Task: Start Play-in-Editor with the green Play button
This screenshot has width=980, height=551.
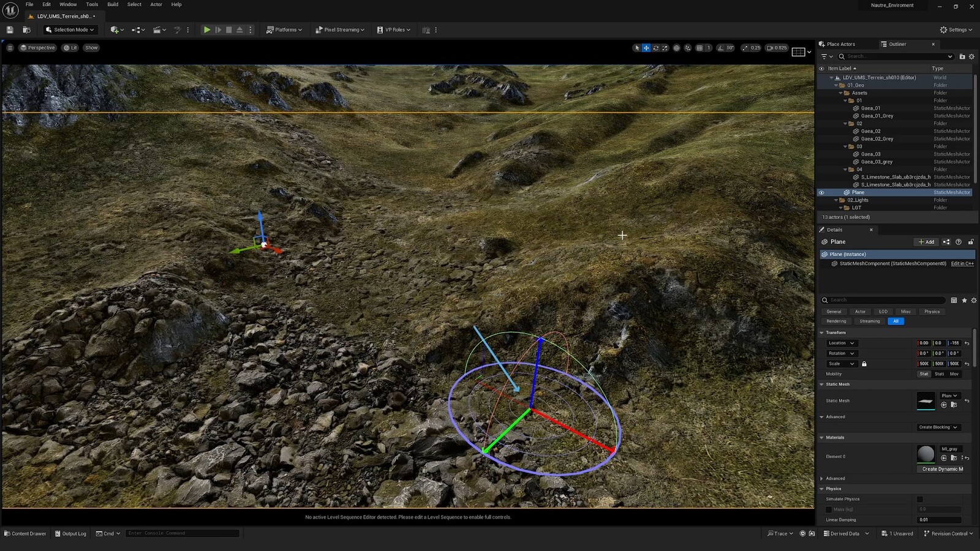Action: [x=207, y=29]
